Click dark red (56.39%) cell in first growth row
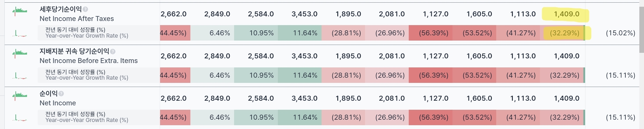The image size is (644, 129). coord(431,33)
